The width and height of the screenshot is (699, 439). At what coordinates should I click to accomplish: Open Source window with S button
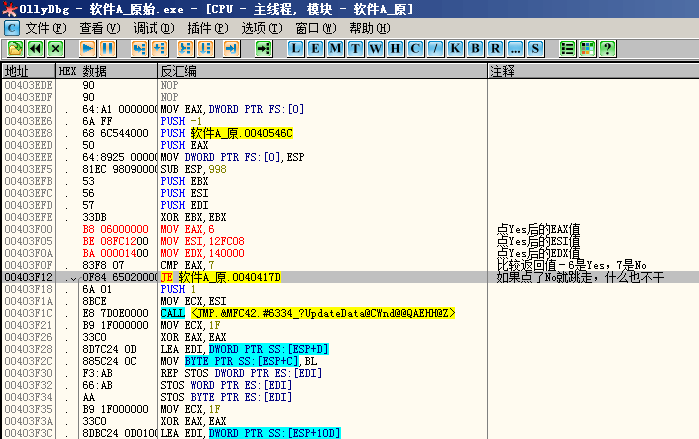[535, 49]
